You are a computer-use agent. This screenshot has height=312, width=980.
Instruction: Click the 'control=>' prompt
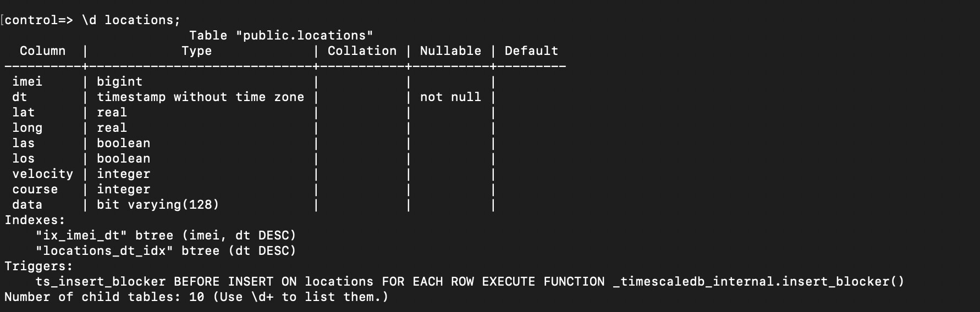38,20
